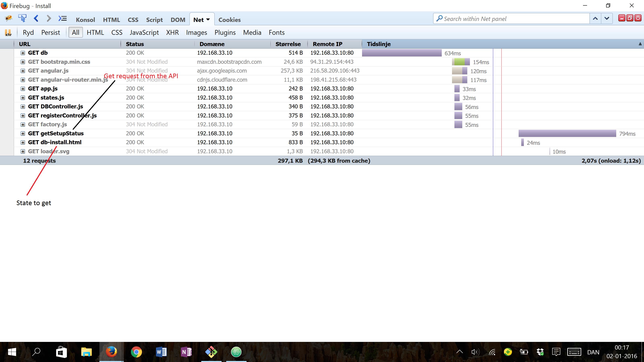Detach Firebug into separate window icon
Screen dimensions: 644x362
coord(630,18)
